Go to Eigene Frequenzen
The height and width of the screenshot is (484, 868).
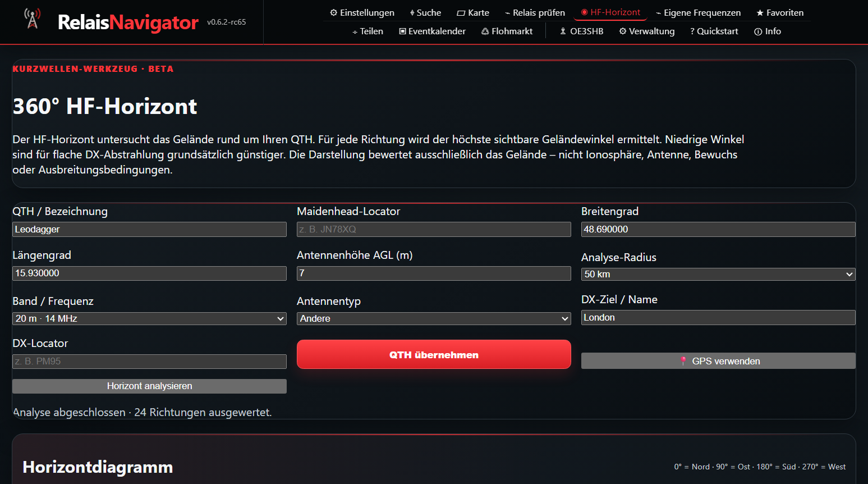(698, 13)
